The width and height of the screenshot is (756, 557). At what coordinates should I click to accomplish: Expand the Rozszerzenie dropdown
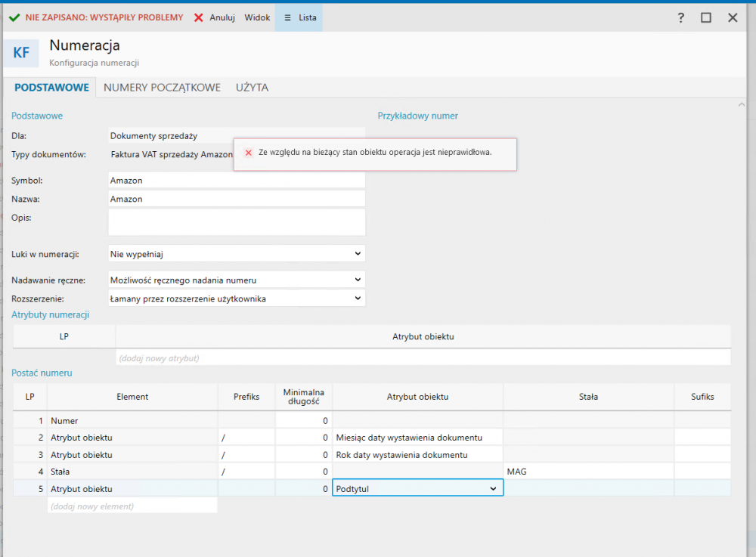click(358, 299)
